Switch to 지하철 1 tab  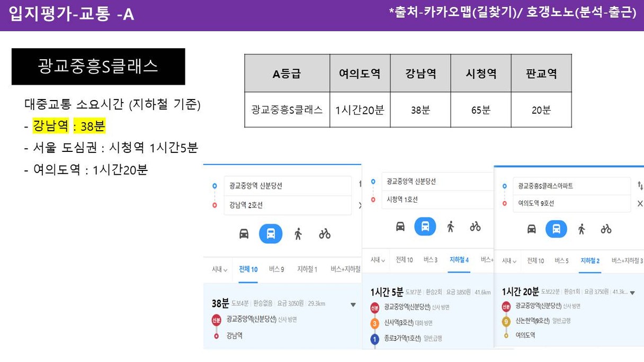point(307,269)
